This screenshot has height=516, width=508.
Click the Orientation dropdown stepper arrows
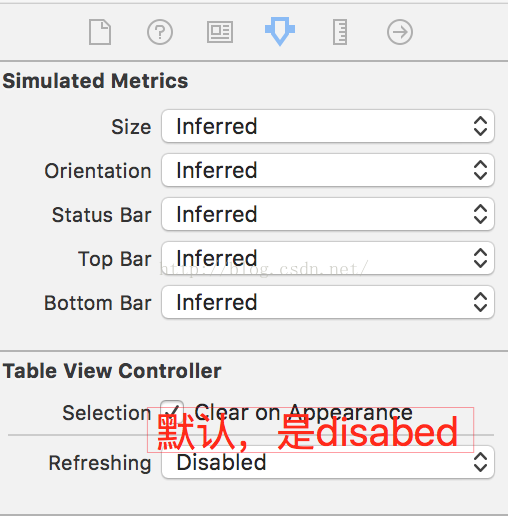(x=480, y=170)
